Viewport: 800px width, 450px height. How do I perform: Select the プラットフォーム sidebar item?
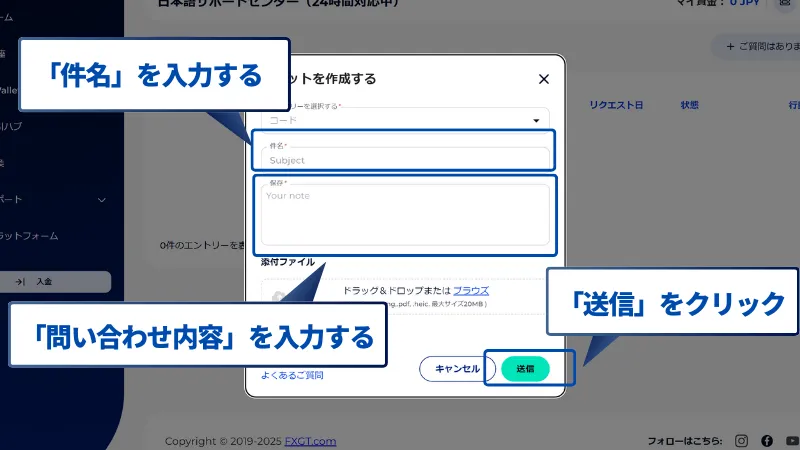click(29, 236)
